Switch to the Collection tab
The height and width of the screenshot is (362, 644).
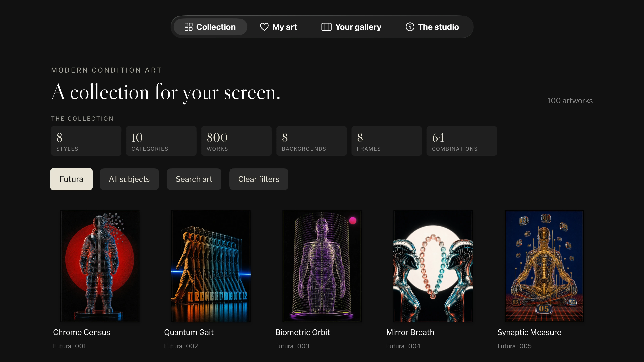[210, 27]
